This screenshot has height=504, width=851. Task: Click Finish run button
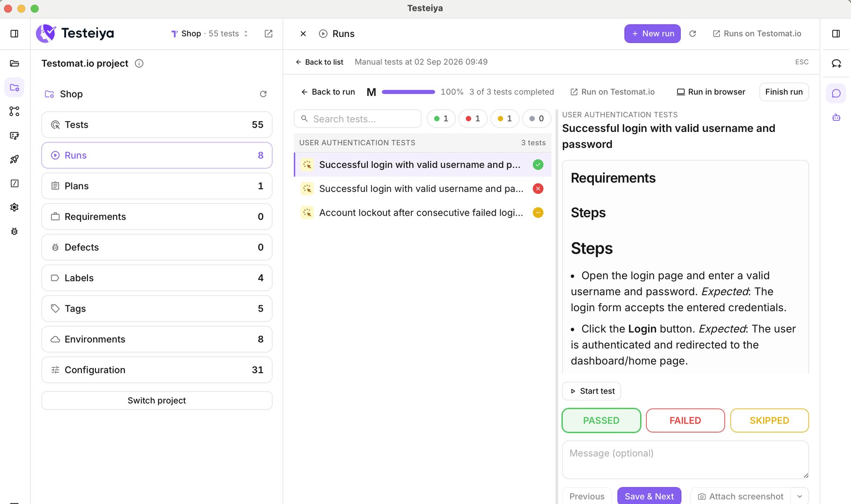click(784, 92)
